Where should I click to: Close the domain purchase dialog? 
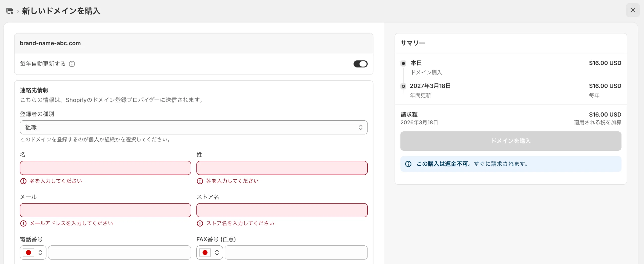click(x=633, y=10)
